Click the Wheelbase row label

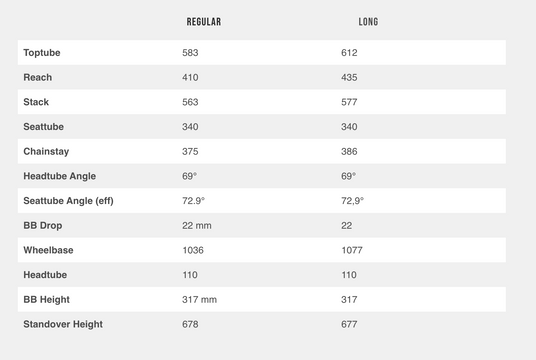click(x=48, y=250)
